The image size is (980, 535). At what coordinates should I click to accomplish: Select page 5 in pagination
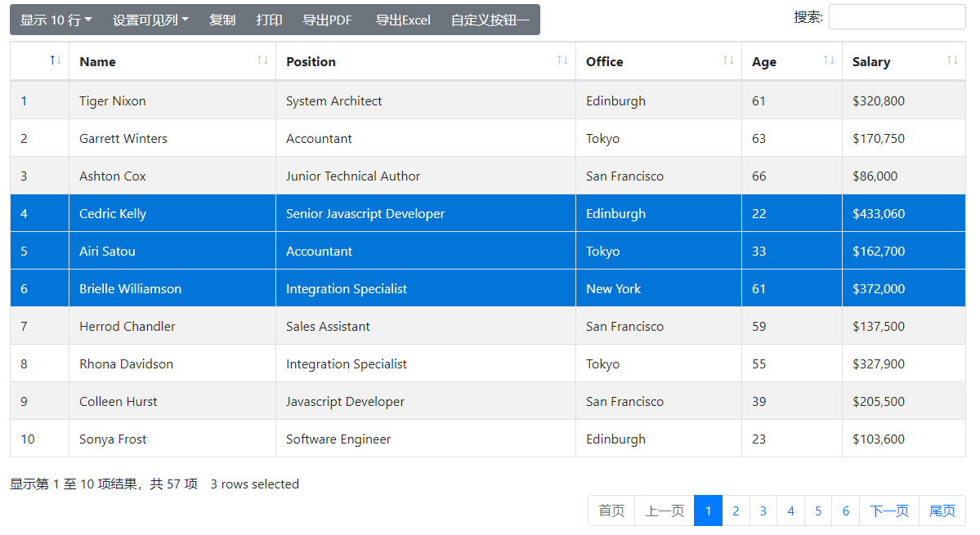[818, 510]
